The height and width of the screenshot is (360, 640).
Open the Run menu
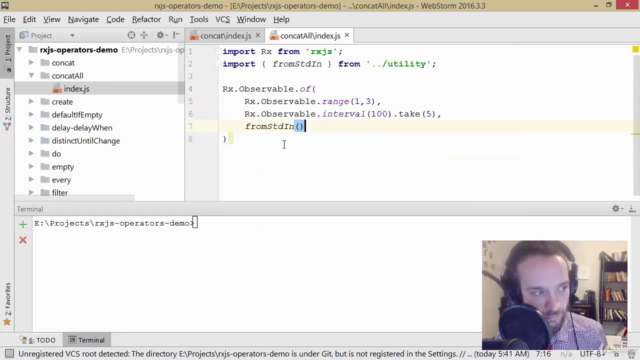click(x=175, y=19)
